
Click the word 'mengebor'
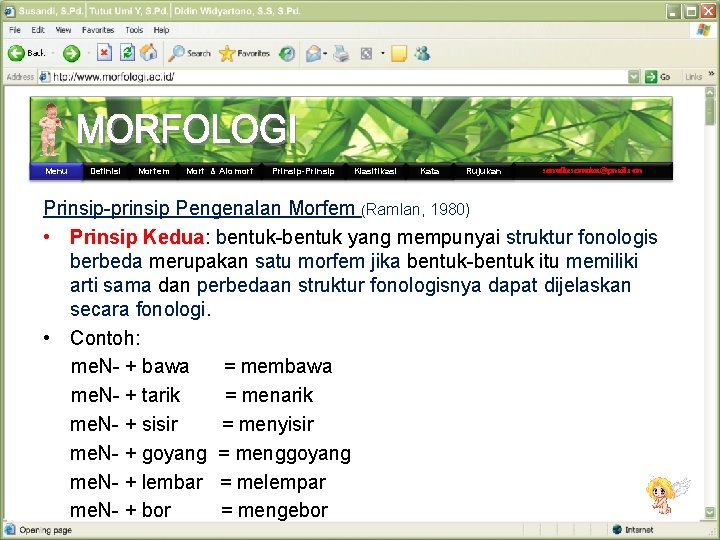tap(283, 511)
